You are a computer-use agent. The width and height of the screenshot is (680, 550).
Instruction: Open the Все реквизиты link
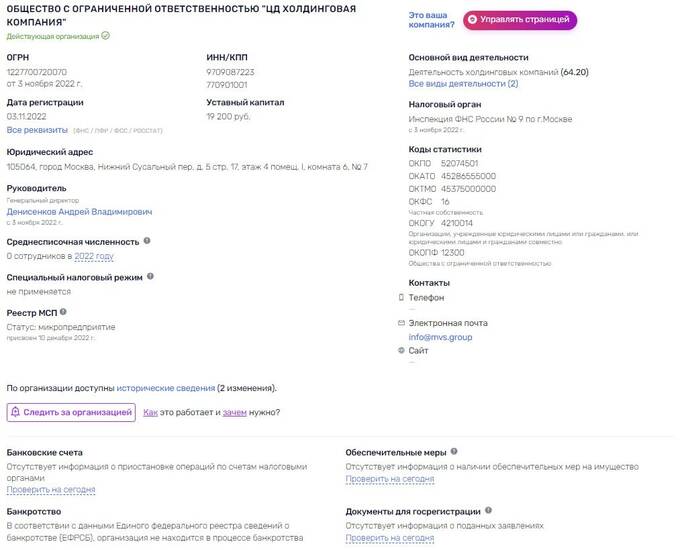[37, 130]
